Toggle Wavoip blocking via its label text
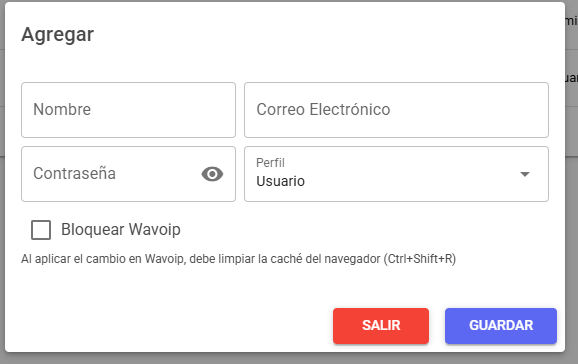Screen dimensions: 578x364 pos(121,229)
